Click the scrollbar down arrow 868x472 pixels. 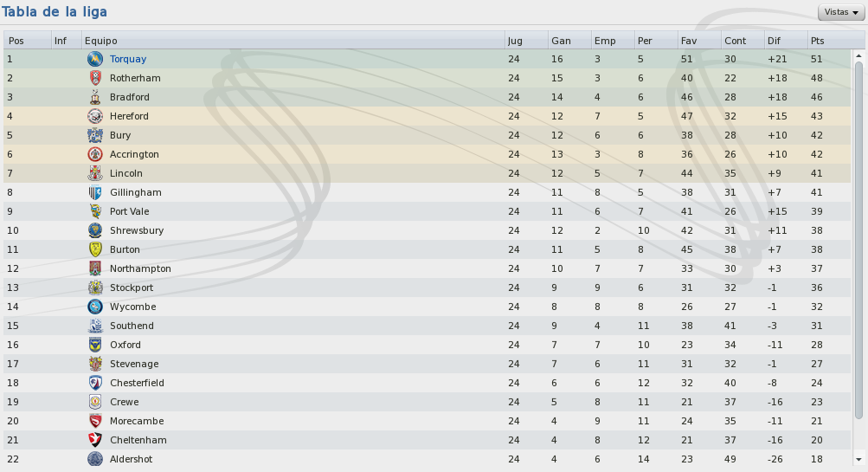[x=858, y=460]
